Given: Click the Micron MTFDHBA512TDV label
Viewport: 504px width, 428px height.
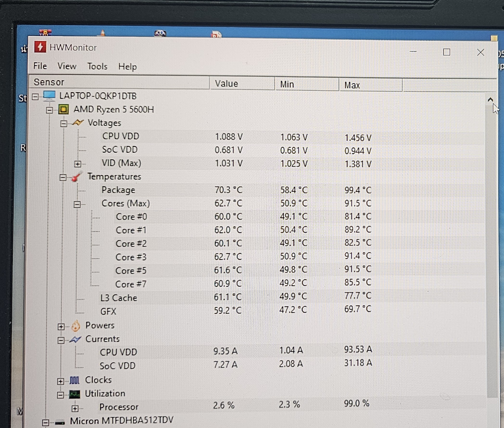Looking at the screenshot, I should pyautogui.click(x=122, y=421).
